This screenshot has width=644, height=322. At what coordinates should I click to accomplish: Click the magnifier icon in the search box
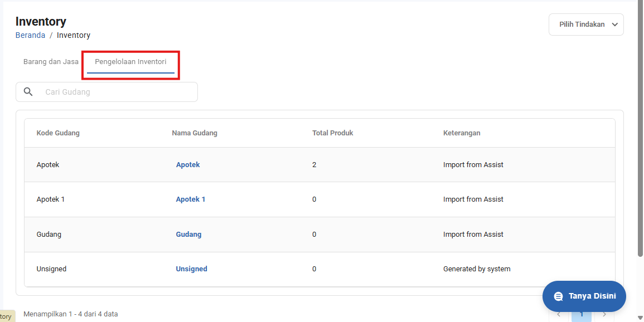point(28,92)
